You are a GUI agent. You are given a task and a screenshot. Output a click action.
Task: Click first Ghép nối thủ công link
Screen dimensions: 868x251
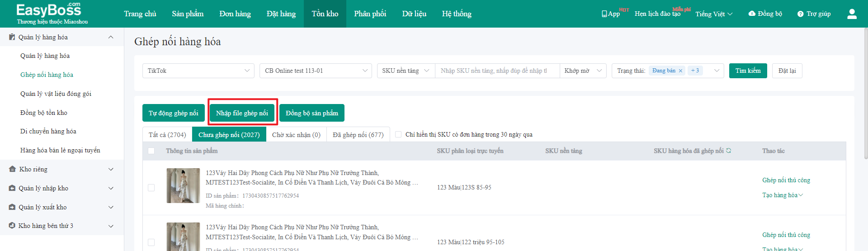coord(786,180)
